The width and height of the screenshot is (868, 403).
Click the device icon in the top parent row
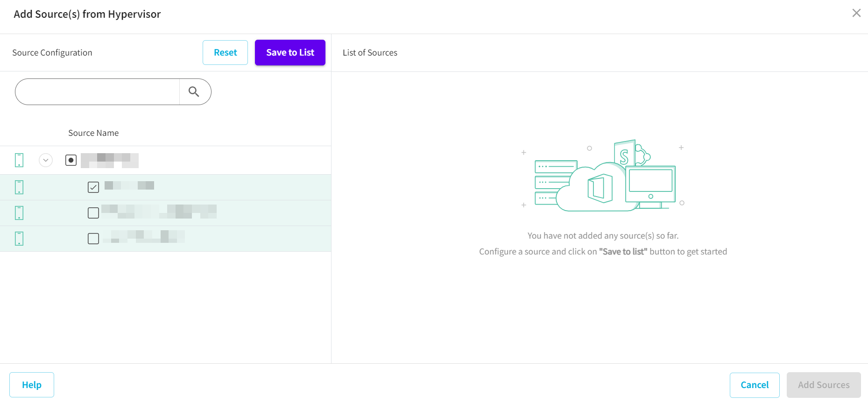[x=19, y=160]
